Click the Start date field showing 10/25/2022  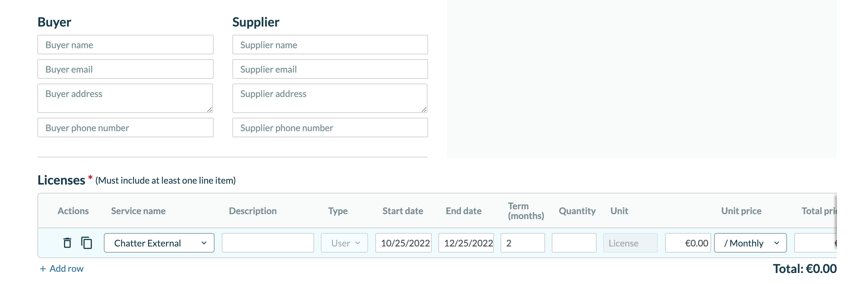coord(403,243)
